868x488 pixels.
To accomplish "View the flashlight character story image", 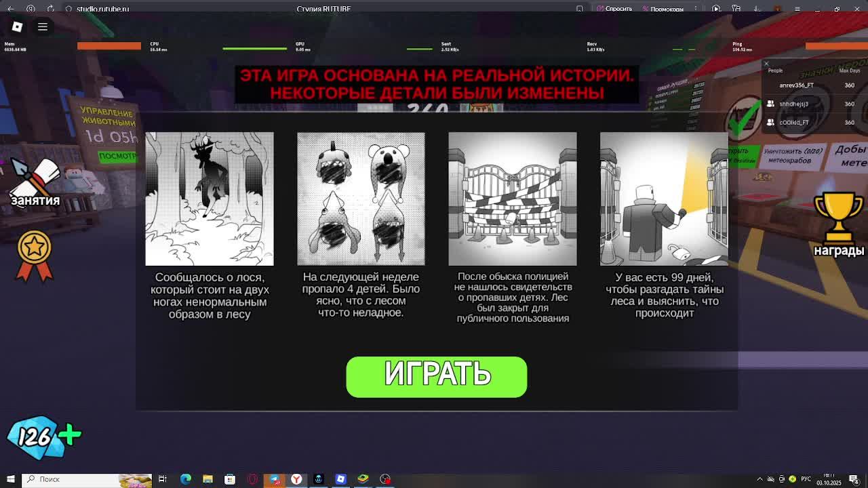I will 664,199.
